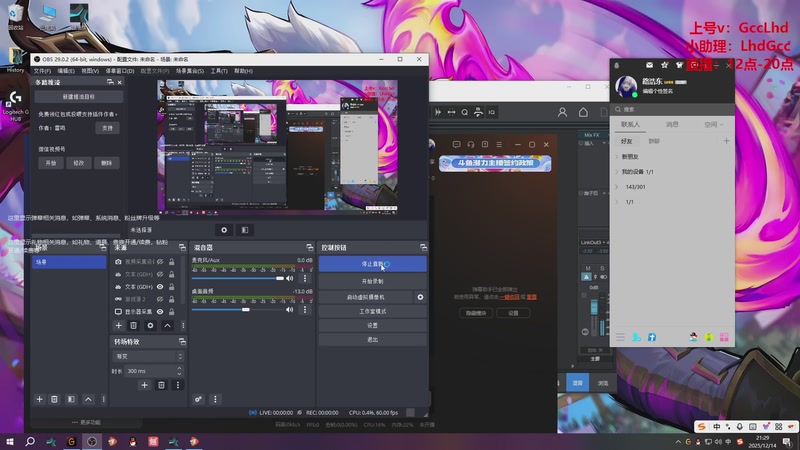Open 空间 dropdown in QQ tabs
Viewport: 800px width, 450px height.
point(714,124)
